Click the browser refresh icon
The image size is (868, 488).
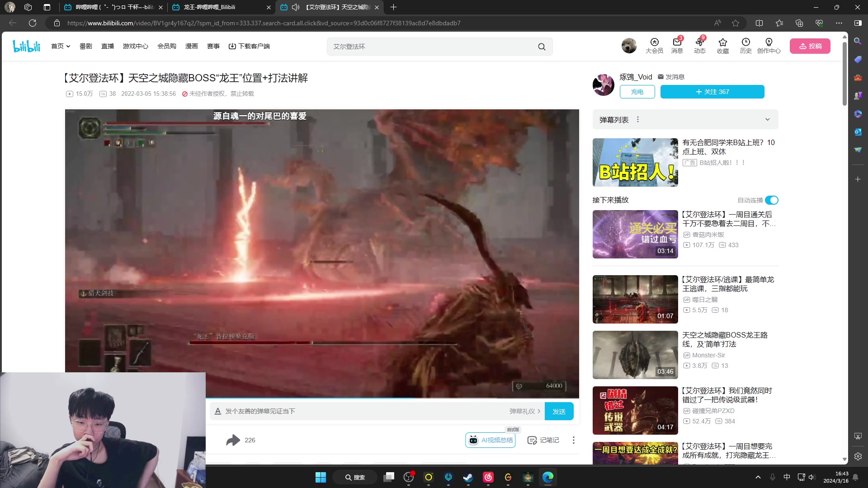(33, 23)
